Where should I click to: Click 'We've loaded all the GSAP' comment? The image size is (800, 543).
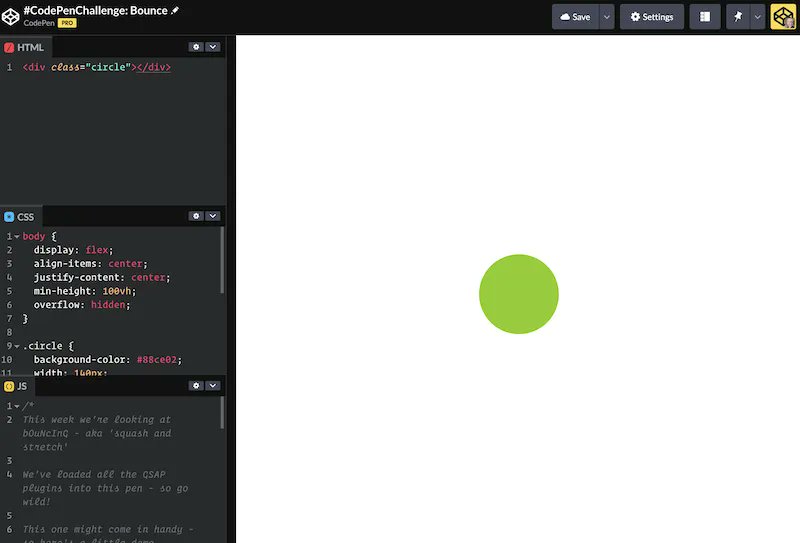coord(94,475)
